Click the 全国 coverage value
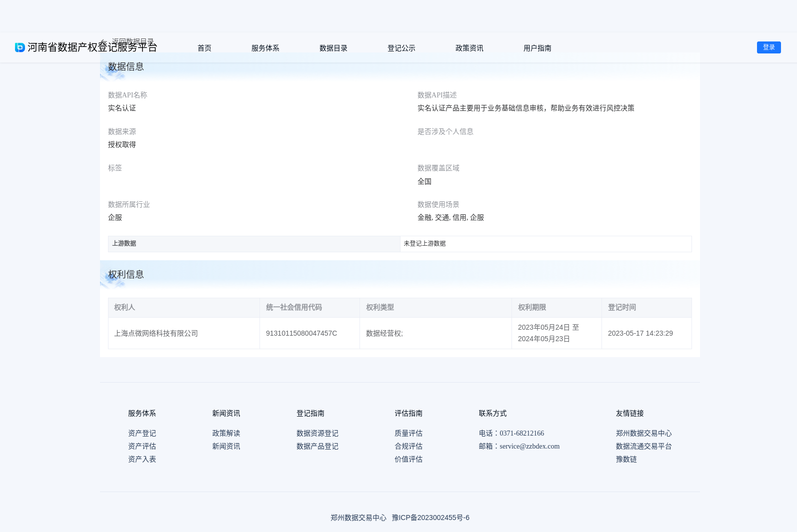Viewport: 797px width, 532px height. 424,181
